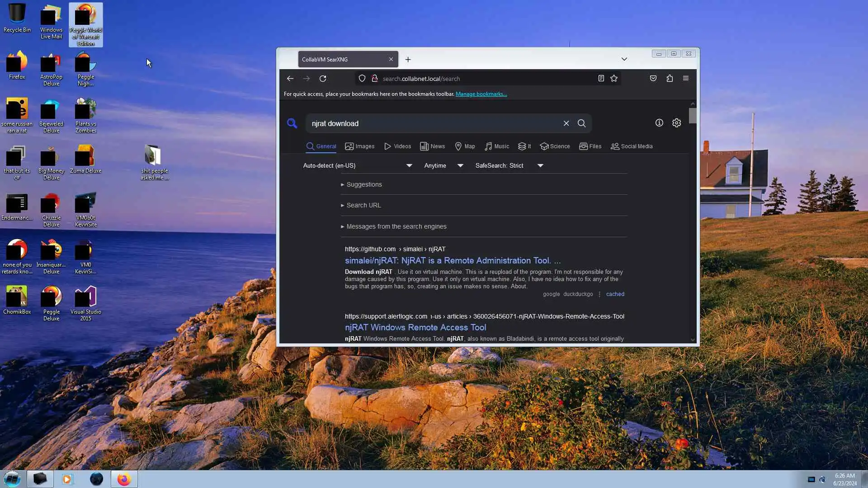This screenshot has height=488, width=868.
Task: Expand Messages from the search engines
Action: tap(396, 226)
